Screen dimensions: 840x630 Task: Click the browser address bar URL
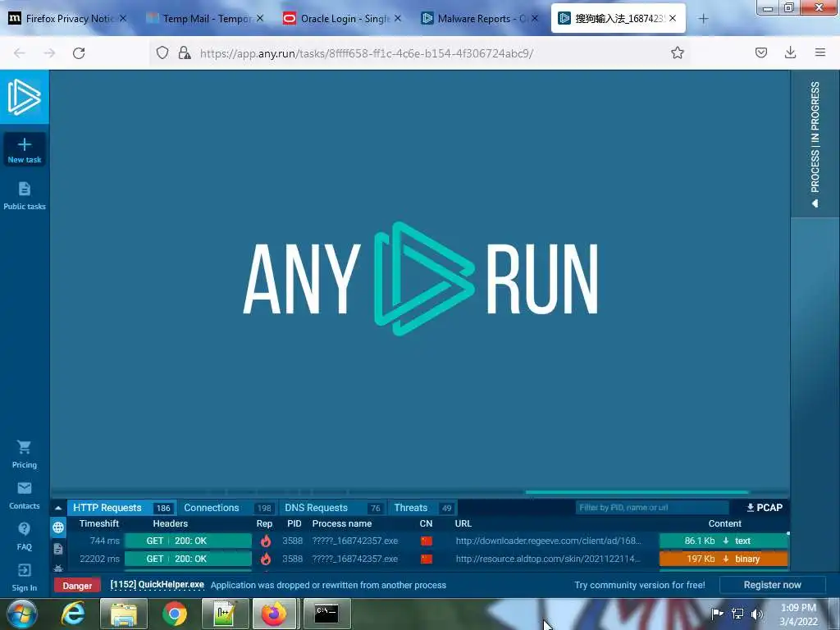(367, 53)
